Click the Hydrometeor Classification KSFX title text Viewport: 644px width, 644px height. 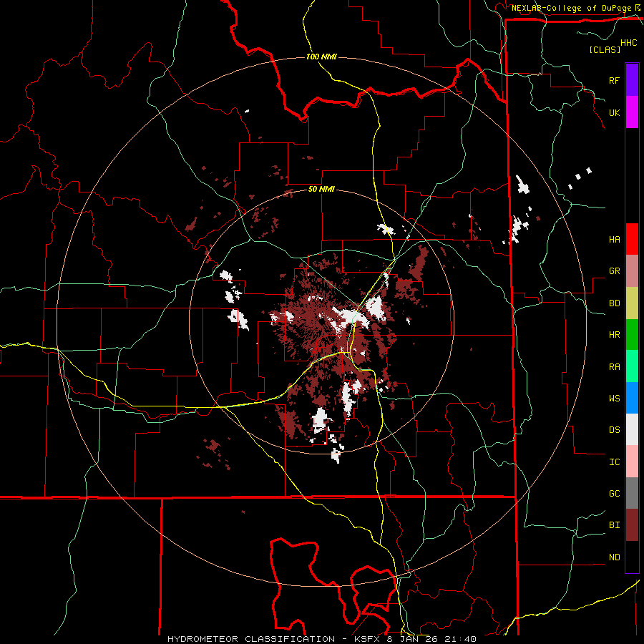(321, 639)
